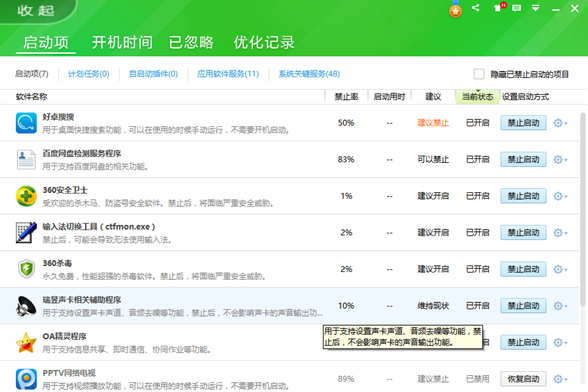
Task: Click the 好桌搜搜 app icon
Action: pyautogui.click(x=26, y=123)
